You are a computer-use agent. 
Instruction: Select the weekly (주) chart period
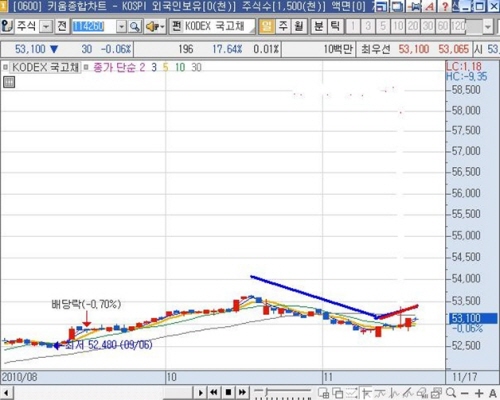283,26
